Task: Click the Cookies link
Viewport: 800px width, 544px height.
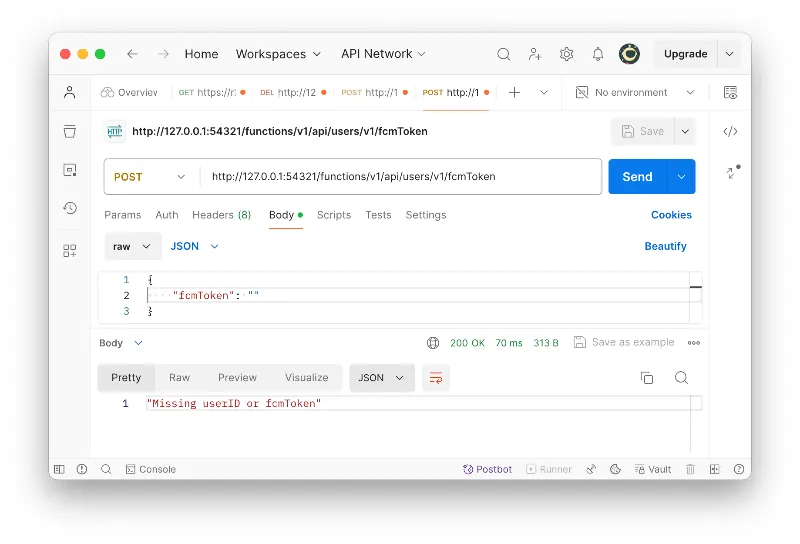Action: pyautogui.click(x=671, y=215)
